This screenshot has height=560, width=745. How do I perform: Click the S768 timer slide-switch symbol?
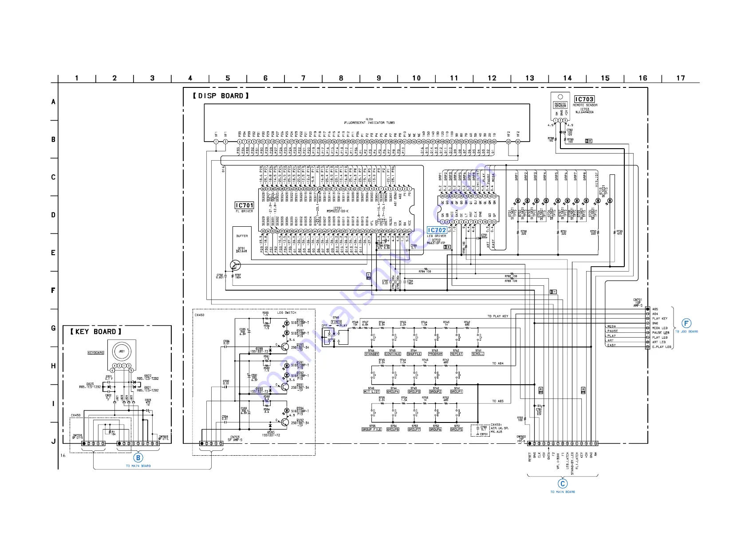pos(335,337)
